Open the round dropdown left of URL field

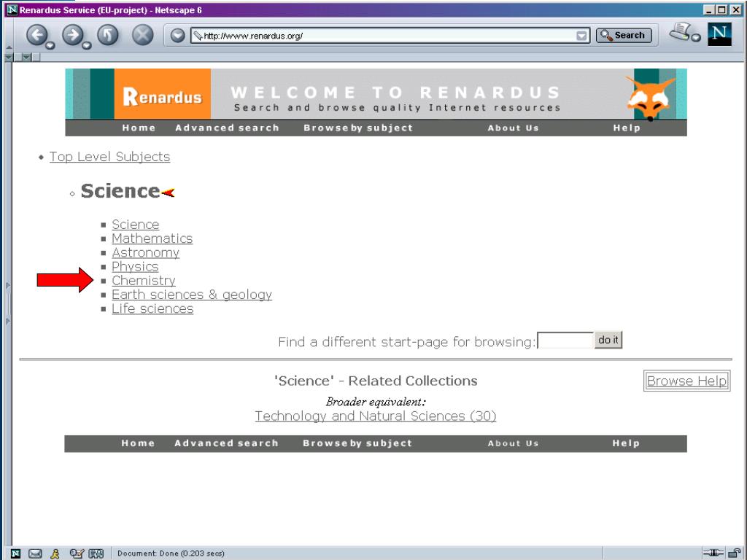coord(178,35)
